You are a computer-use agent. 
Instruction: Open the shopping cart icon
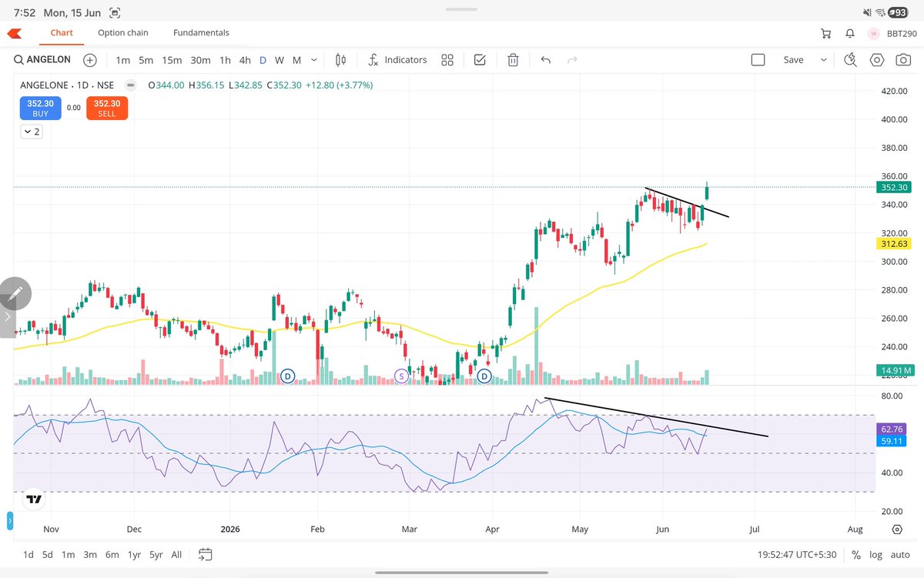[x=826, y=33]
